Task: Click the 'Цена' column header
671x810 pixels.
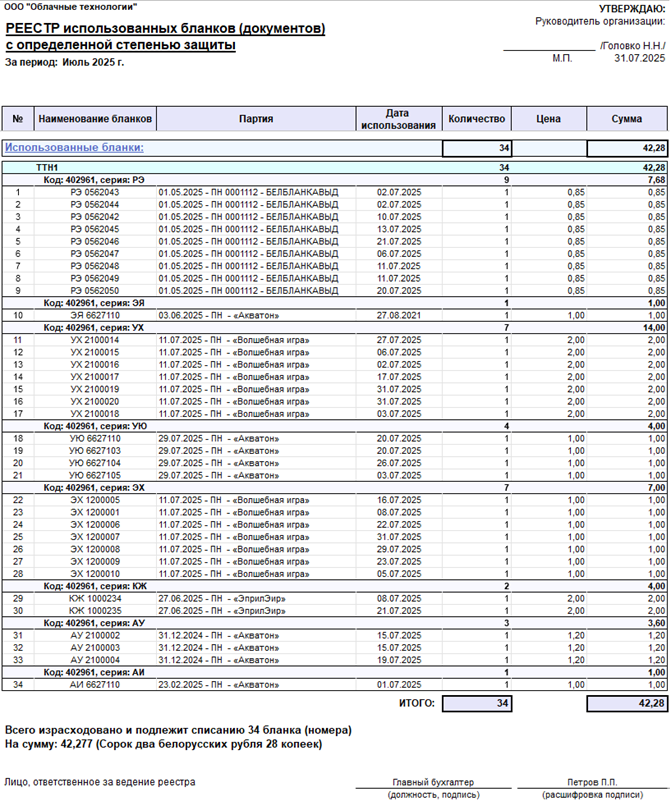Action: pyautogui.click(x=549, y=119)
